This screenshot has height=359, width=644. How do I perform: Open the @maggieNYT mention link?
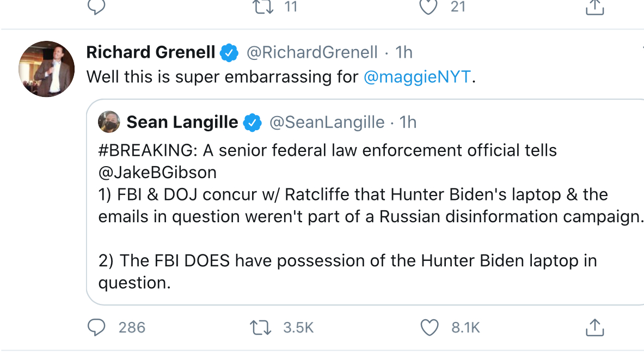417,77
